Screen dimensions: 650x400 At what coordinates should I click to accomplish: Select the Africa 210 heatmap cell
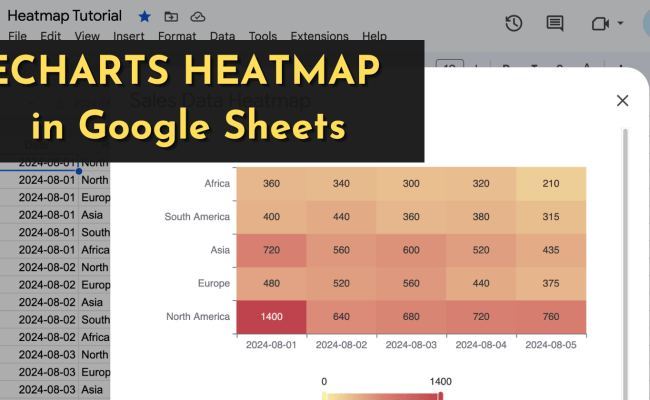tap(551, 184)
